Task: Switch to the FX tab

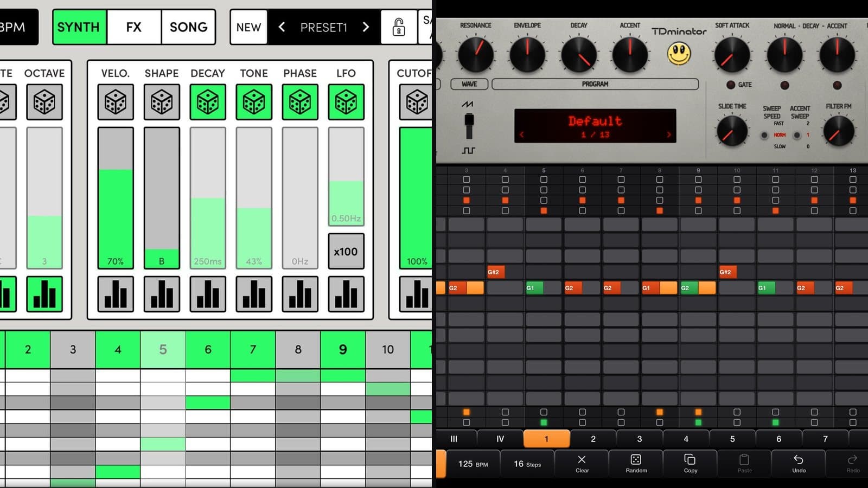Action: pyautogui.click(x=134, y=27)
